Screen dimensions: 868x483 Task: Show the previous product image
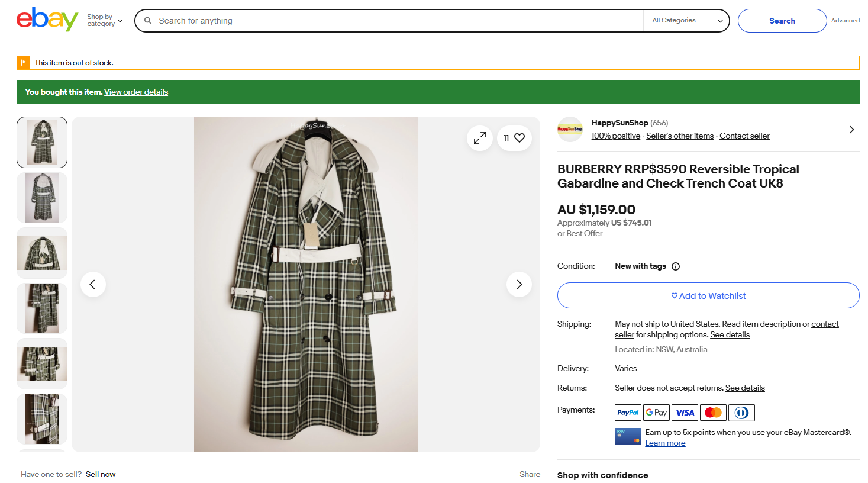(93, 284)
